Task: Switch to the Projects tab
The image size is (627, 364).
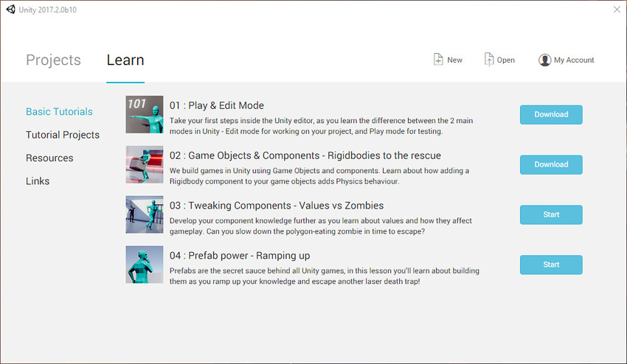Action: click(53, 60)
